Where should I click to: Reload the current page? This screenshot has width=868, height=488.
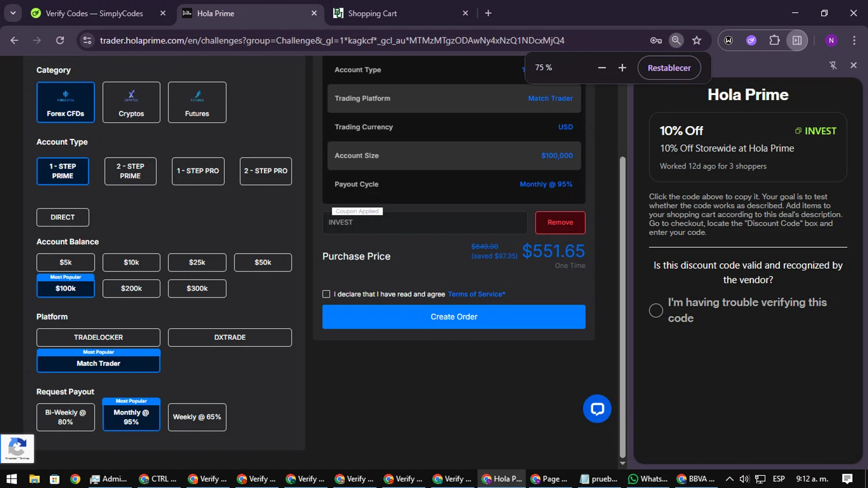(x=60, y=40)
